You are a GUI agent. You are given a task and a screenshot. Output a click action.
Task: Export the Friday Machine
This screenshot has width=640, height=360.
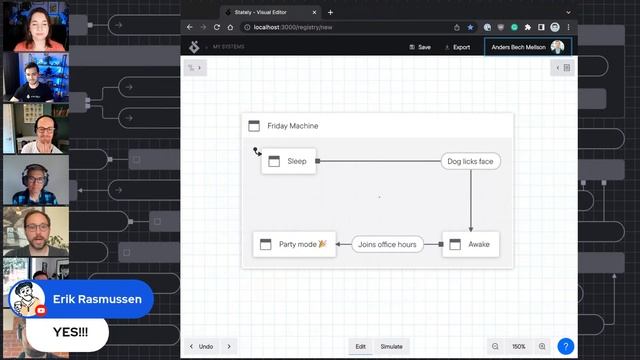coord(457,47)
